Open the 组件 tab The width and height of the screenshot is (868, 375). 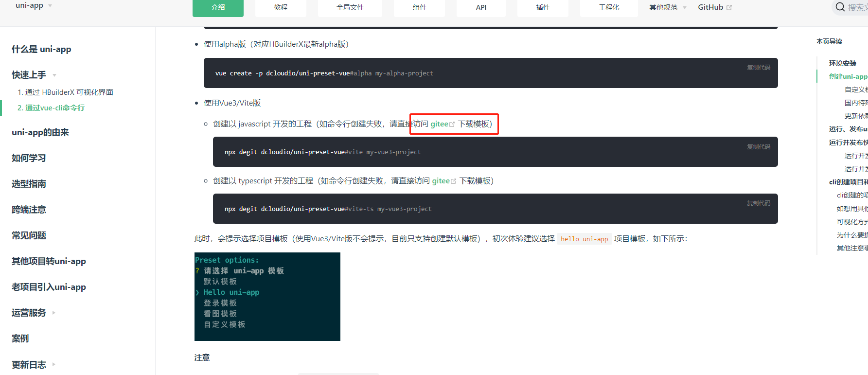[419, 7]
